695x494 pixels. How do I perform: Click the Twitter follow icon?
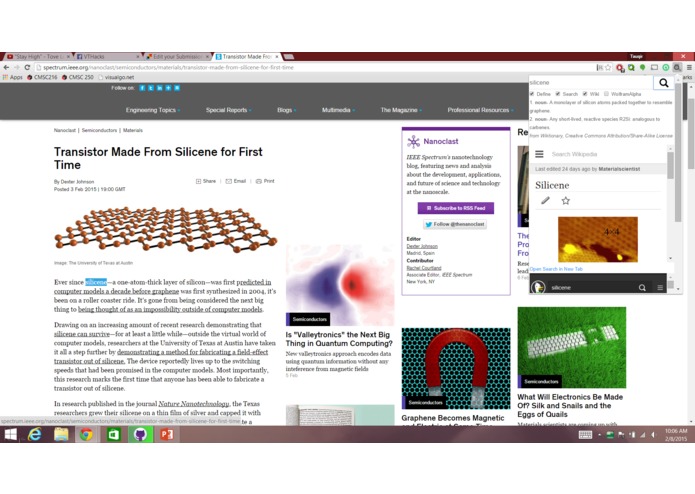(151, 88)
